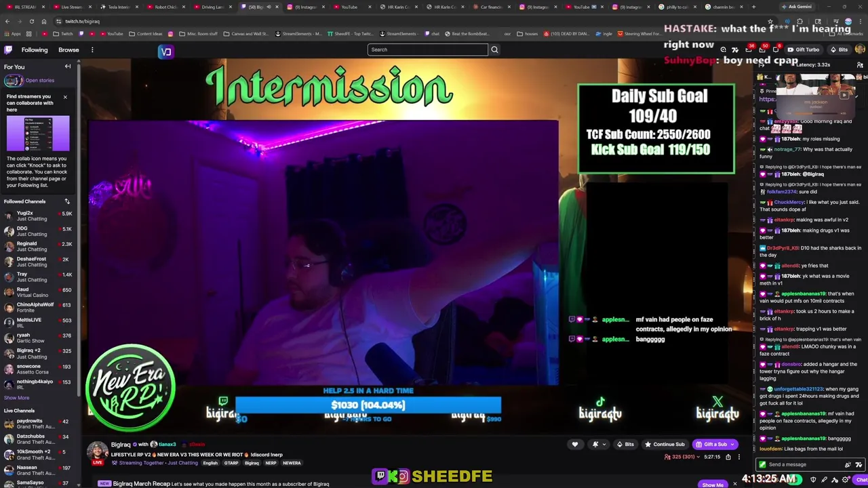Collapse the For You sidebar
This screenshot has height=488, width=868.
pyautogui.click(x=68, y=66)
